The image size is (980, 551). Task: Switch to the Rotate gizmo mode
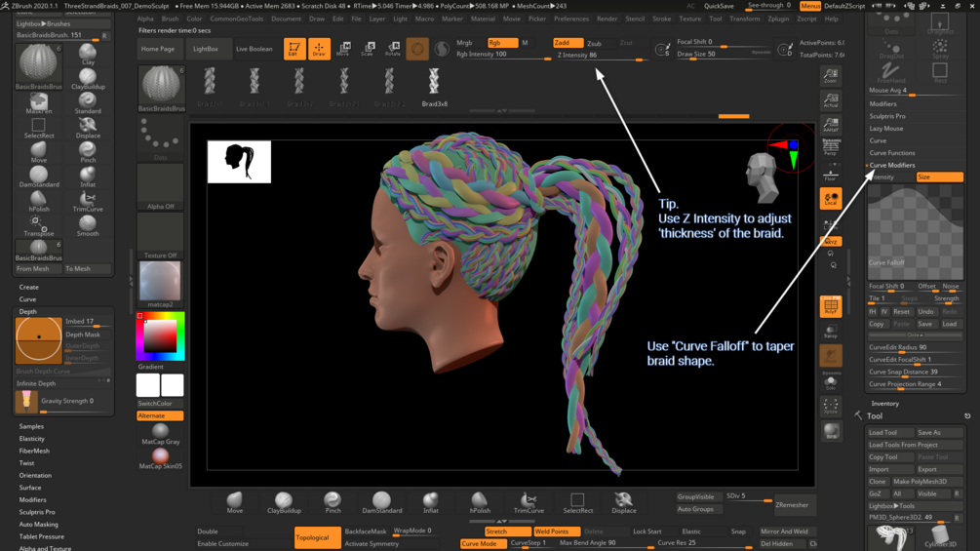393,49
